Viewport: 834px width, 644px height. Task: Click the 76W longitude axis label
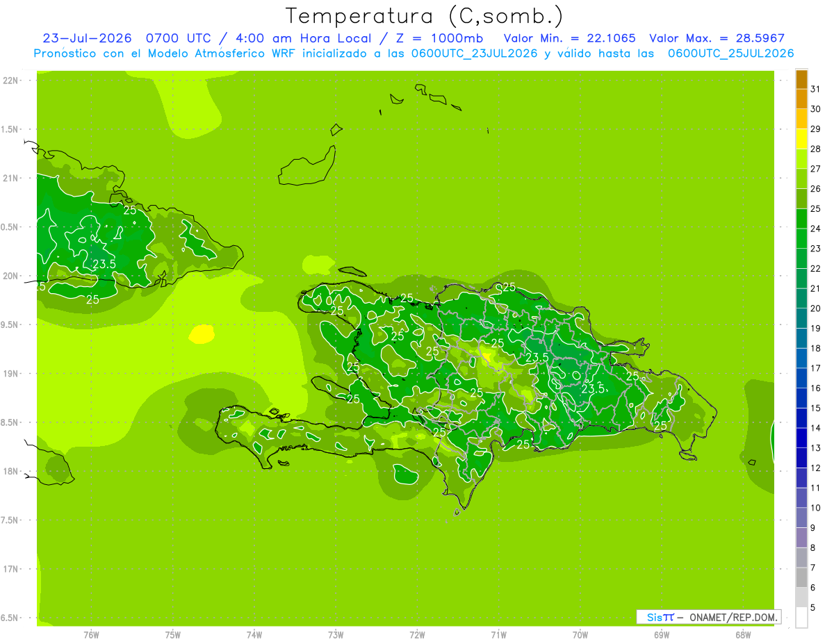click(x=91, y=634)
